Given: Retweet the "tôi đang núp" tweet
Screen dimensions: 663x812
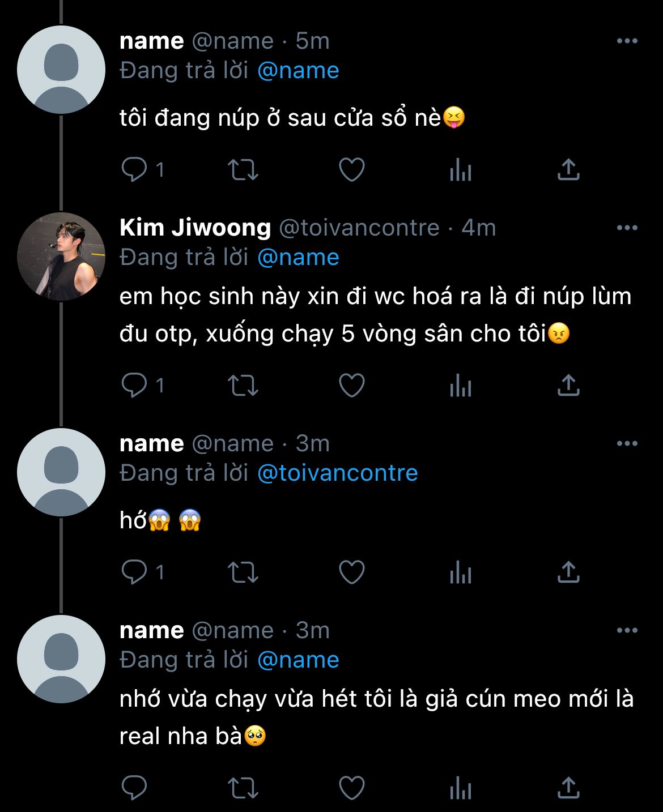Looking at the screenshot, I should [243, 169].
